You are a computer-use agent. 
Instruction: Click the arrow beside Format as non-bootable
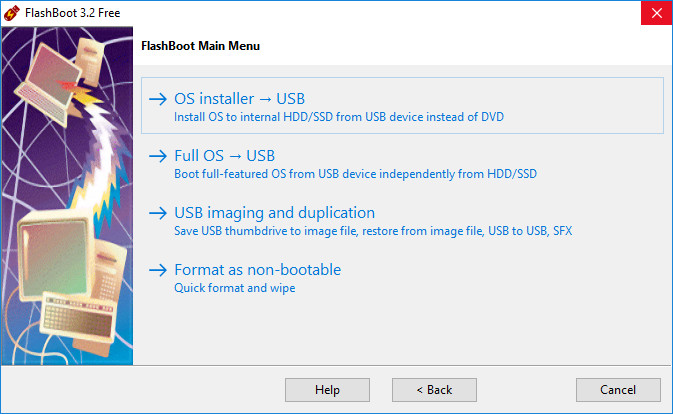click(158, 270)
